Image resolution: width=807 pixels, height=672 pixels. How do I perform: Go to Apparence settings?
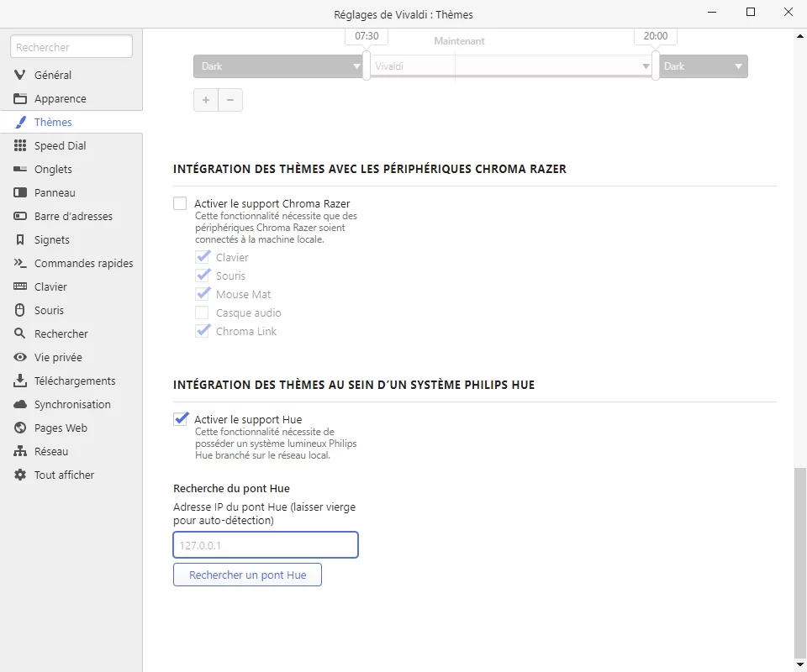pyautogui.click(x=71, y=99)
